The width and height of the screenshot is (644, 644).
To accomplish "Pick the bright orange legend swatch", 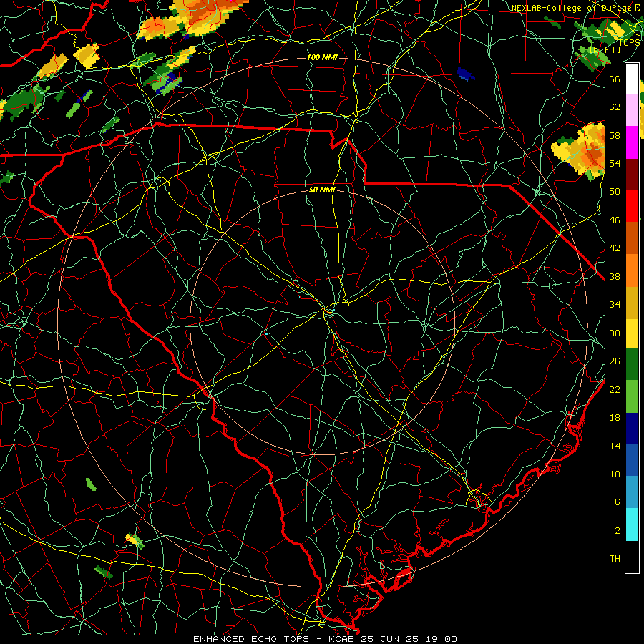I will tap(632, 270).
